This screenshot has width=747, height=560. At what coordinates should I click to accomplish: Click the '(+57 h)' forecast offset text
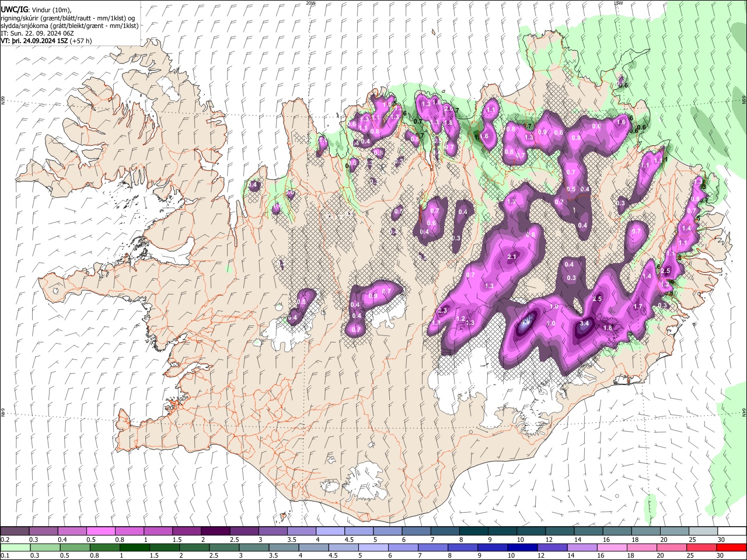pyautogui.click(x=81, y=41)
